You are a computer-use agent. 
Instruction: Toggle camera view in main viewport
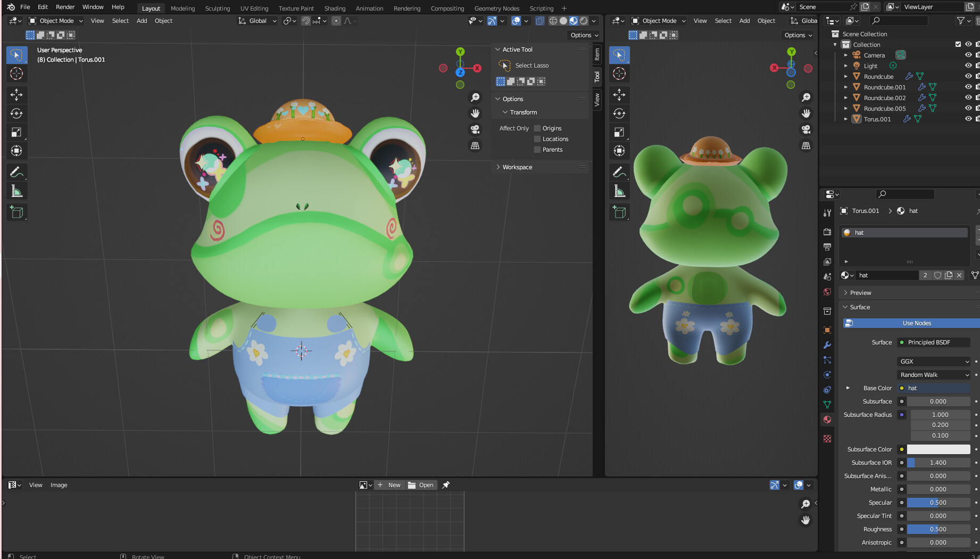[x=475, y=129]
